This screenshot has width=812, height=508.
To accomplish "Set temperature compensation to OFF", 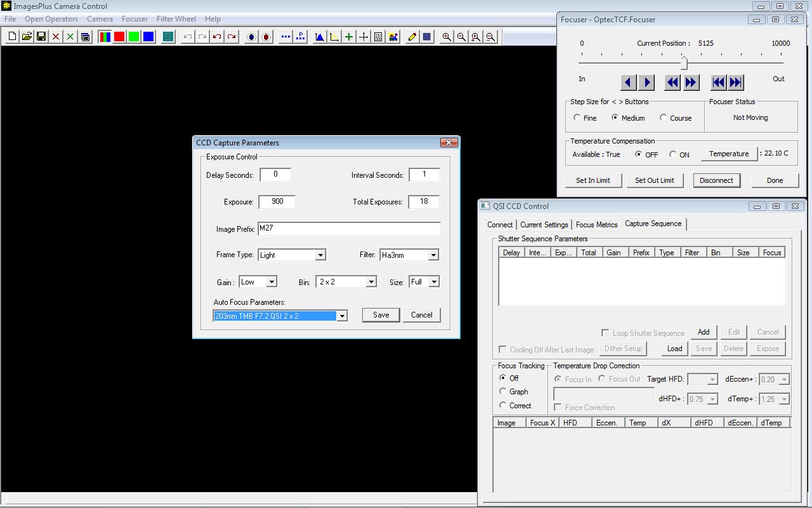I will 638,154.
